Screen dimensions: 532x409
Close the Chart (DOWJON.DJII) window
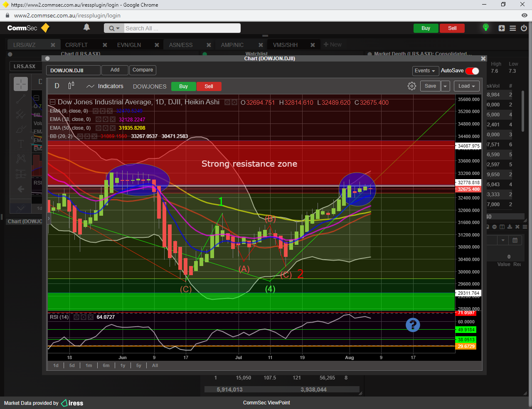click(483, 59)
